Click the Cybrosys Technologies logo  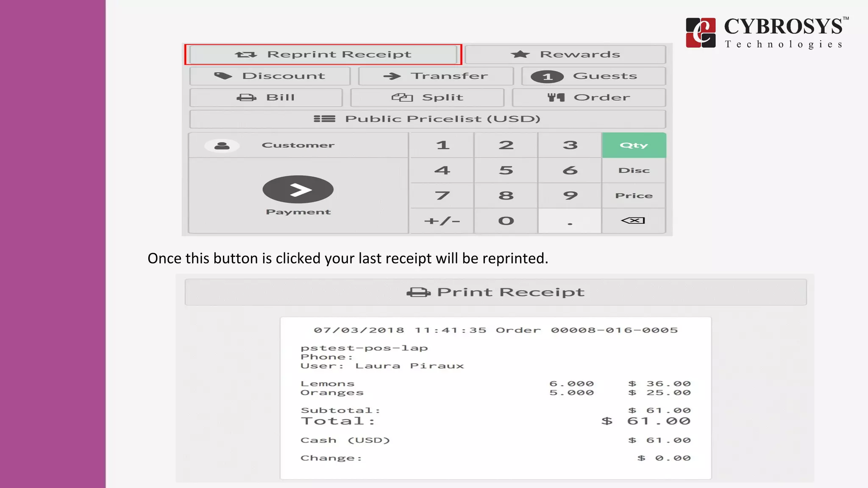(767, 33)
